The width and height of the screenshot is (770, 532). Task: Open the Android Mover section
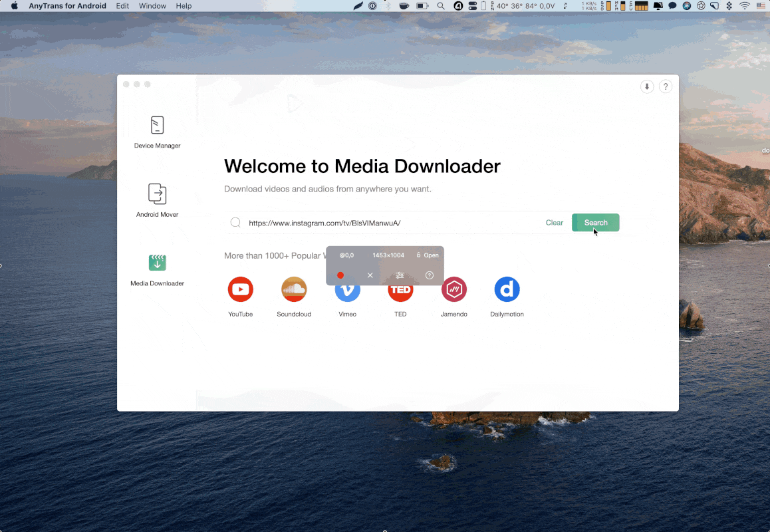[157, 200]
